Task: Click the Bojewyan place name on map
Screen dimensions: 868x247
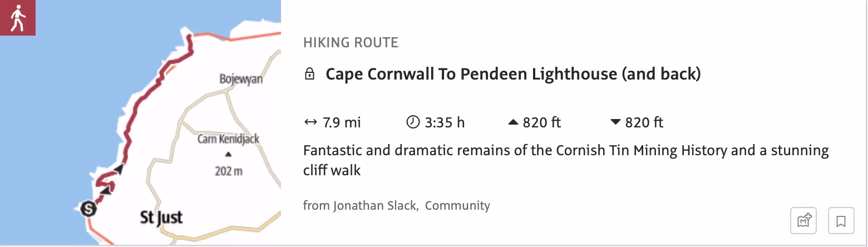Action: [241, 79]
